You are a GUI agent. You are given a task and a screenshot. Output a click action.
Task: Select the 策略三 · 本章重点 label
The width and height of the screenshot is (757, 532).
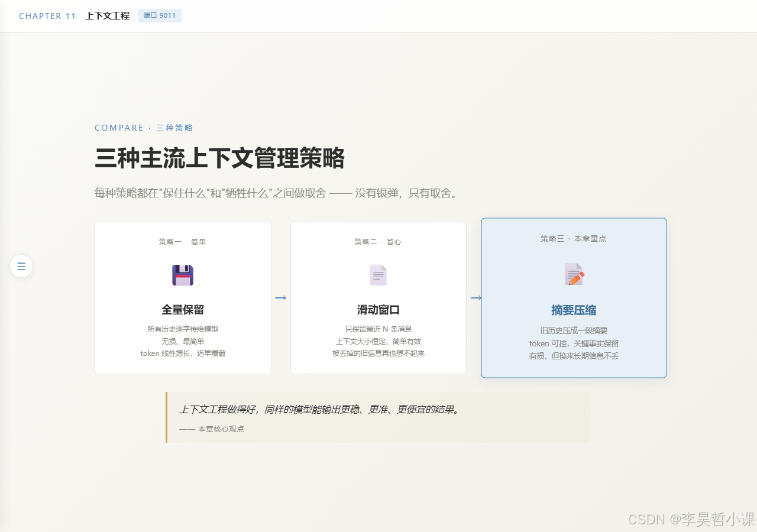574,239
